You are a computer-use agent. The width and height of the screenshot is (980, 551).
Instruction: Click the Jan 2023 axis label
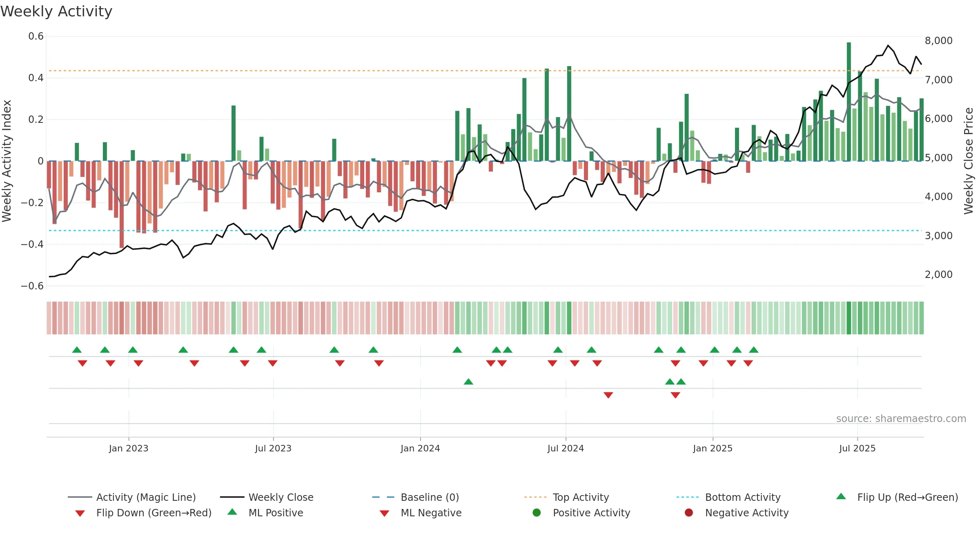[x=129, y=448]
